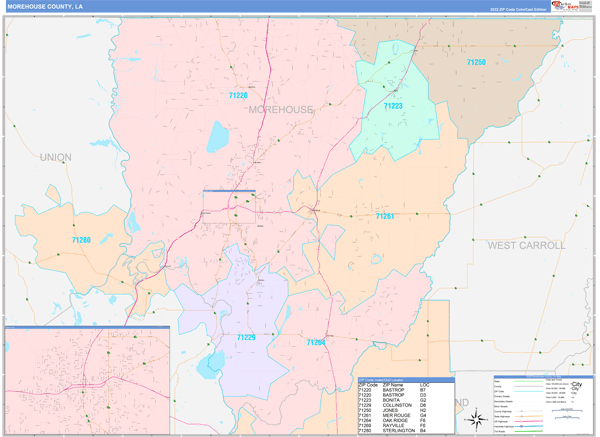Select the 71250 ZIP code region
The width and height of the screenshot is (600, 437).
[x=476, y=63]
